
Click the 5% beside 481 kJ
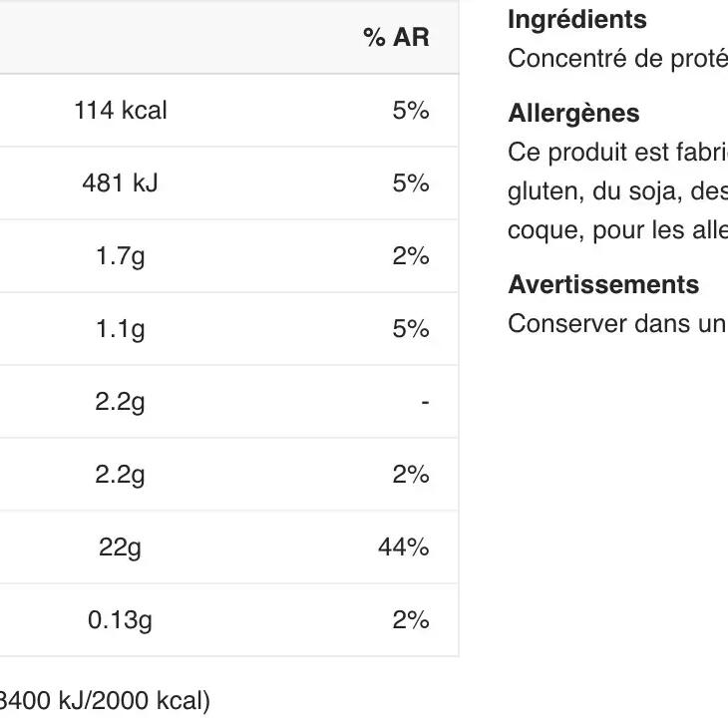(x=410, y=183)
